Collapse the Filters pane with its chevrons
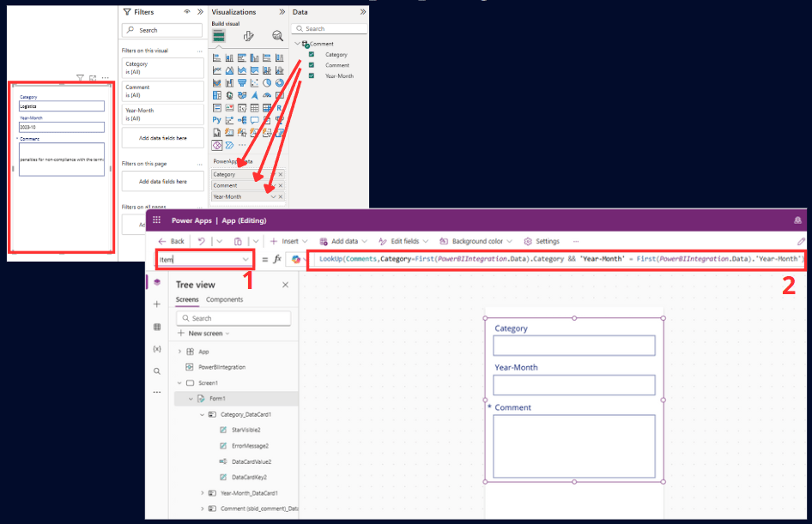This screenshot has width=812, height=524. point(200,11)
